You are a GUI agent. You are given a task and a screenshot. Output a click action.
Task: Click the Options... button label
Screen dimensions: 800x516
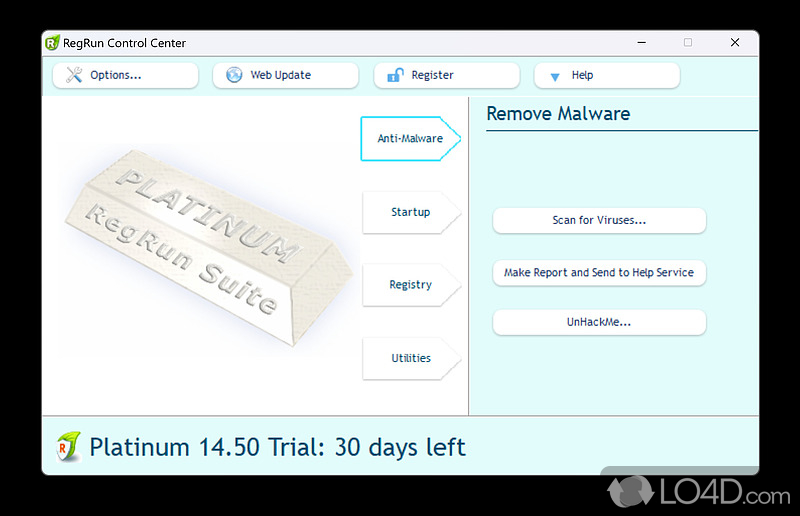click(x=116, y=75)
